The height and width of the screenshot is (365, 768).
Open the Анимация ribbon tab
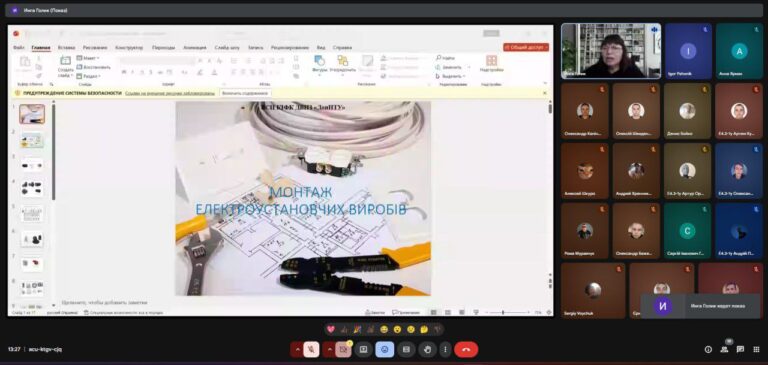click(x=195, y=48)
